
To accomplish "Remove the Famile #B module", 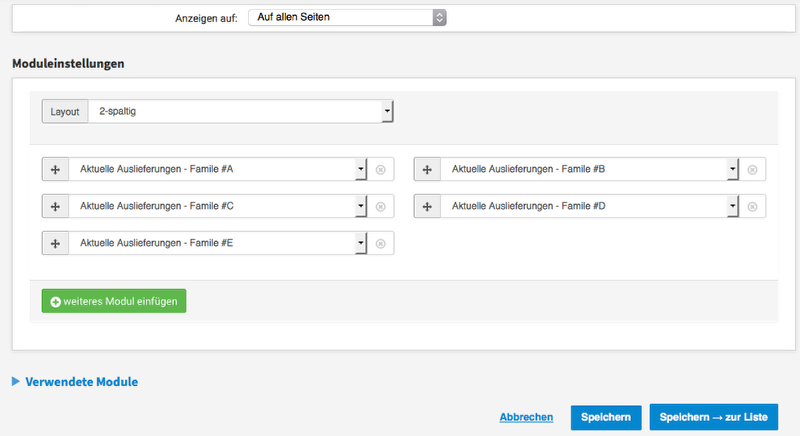I will tap(753, 170).
